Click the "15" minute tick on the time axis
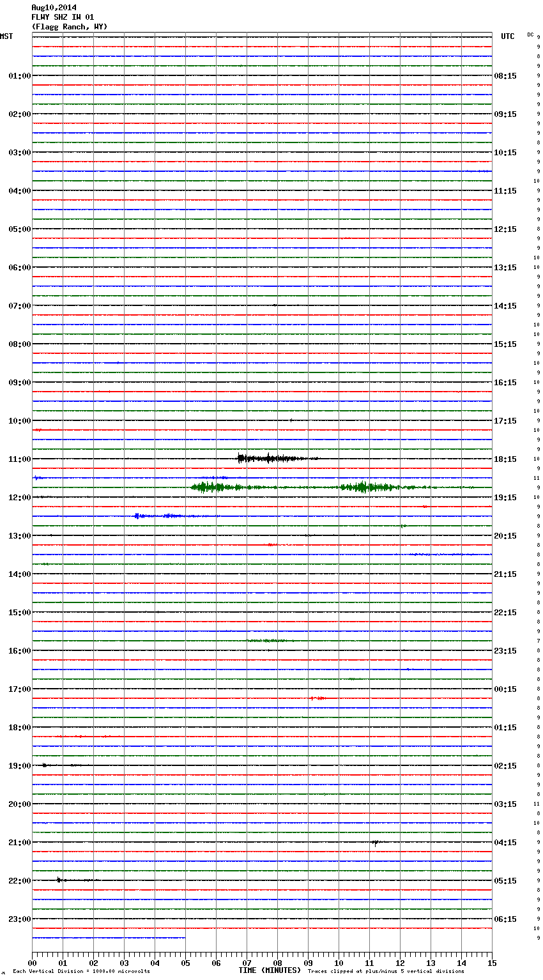Screen dimensions: 543x980 point(492,963)
